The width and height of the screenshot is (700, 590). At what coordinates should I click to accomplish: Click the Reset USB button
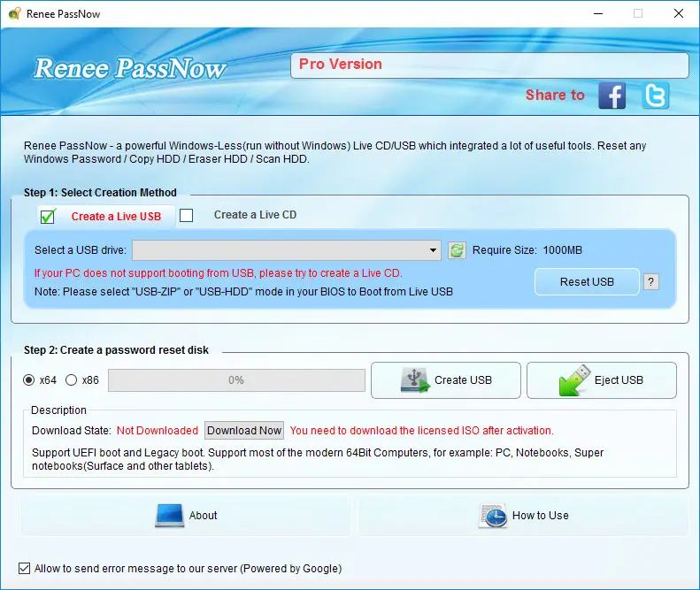click(x=587, y=282)
